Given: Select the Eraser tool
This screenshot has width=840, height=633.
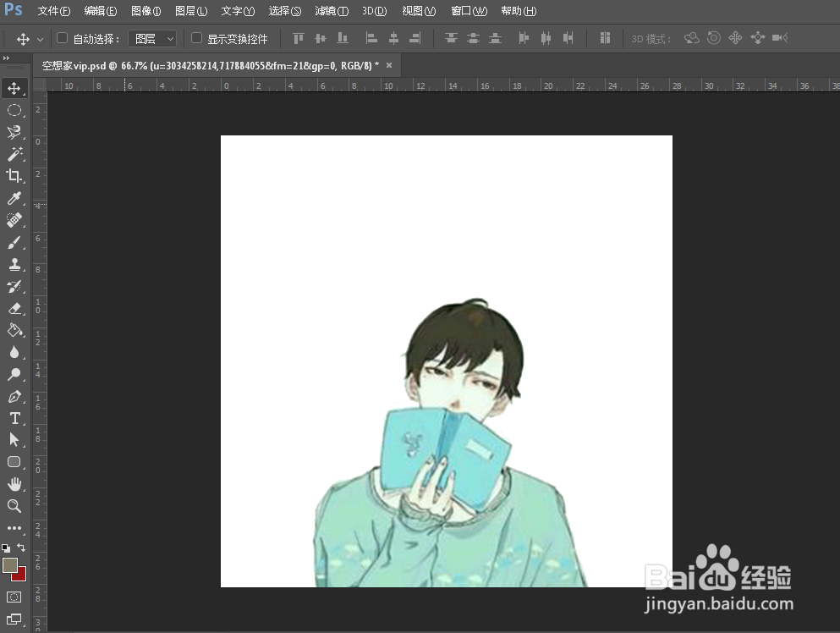Looking at the screenshot, I should [14, 309].
